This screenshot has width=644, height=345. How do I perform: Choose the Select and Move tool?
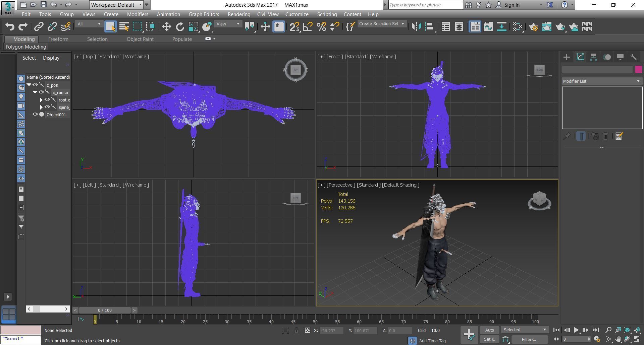(x=166, y=26)
